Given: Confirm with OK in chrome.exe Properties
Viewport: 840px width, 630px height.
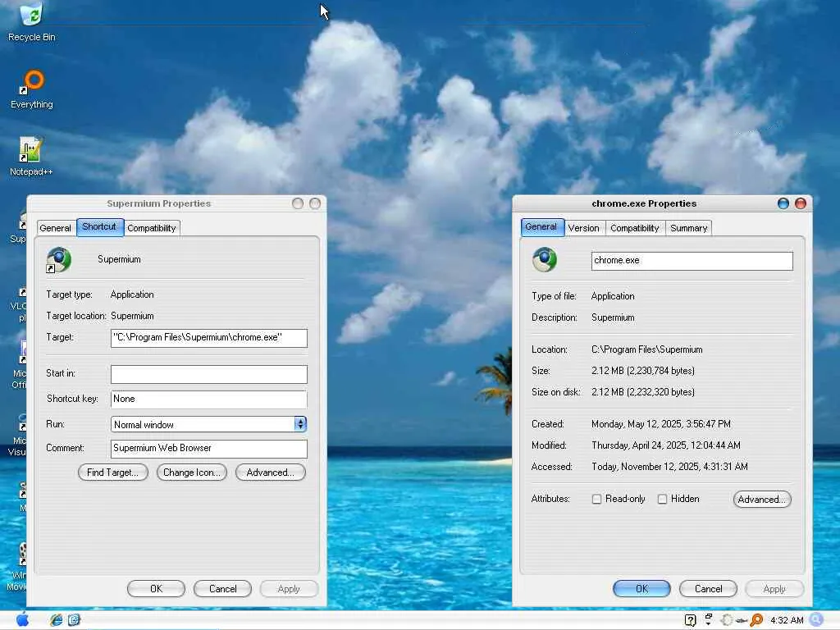Looking at the screenshot, I should pos(641,589).
